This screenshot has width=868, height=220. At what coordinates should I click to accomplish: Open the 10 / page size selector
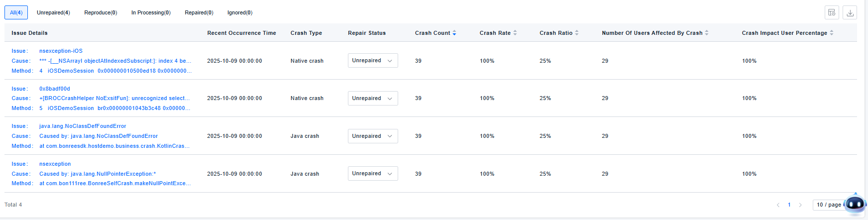(x=828, y=205)
